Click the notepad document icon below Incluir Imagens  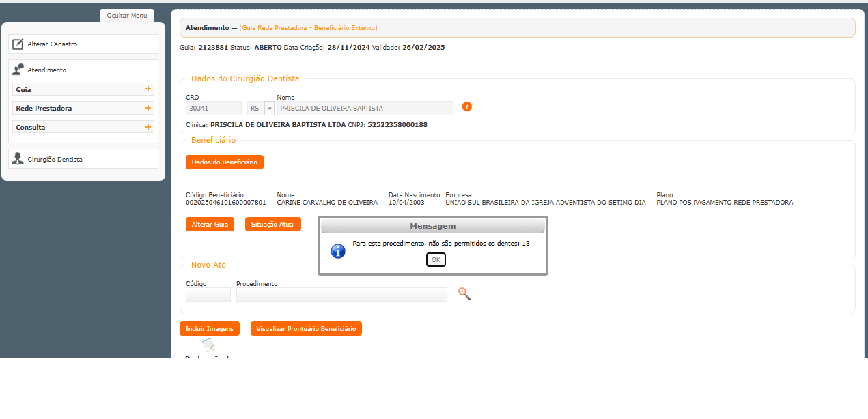pos(209,345)
